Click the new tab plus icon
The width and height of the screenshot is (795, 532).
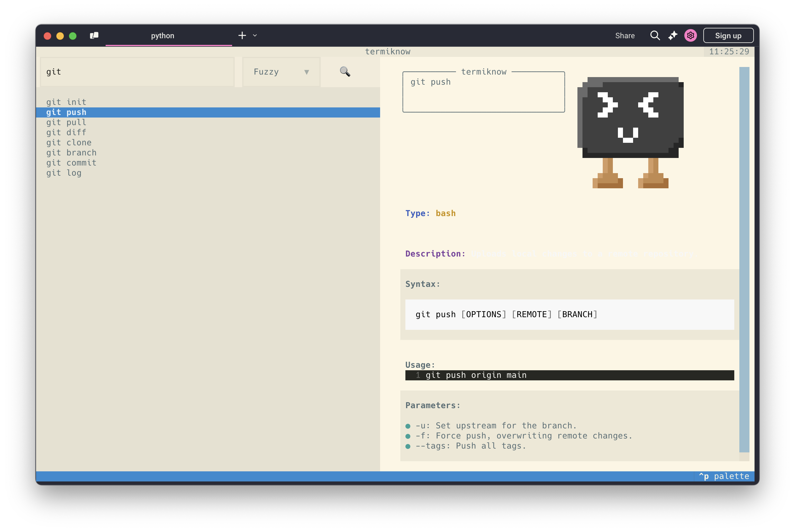242,36
